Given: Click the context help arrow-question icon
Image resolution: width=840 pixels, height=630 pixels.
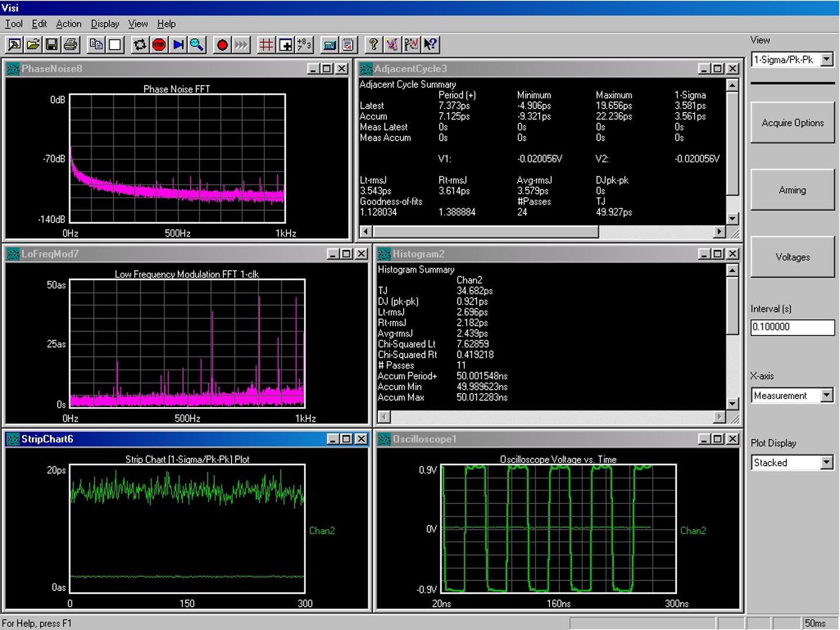Looking at the screenshot, I should pos(430,44).
